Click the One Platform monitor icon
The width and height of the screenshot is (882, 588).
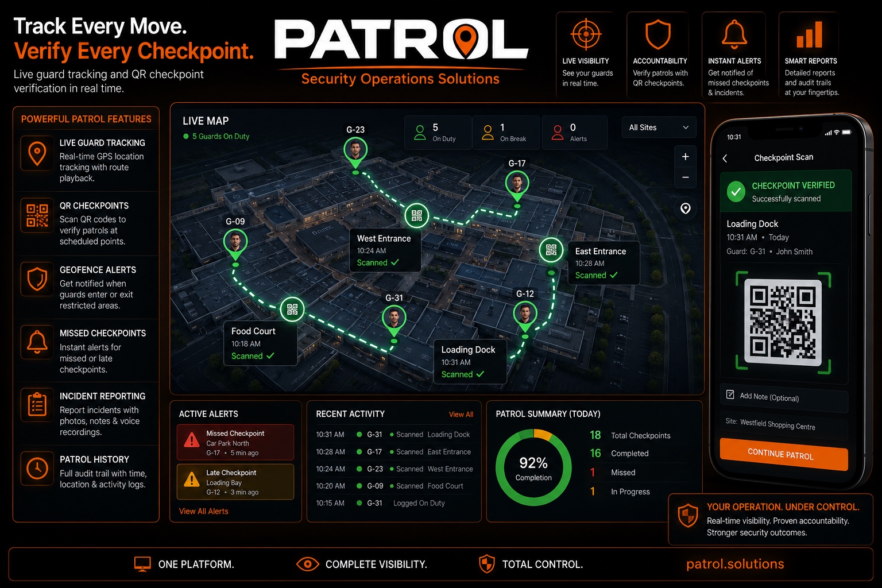tap(142, 564)
